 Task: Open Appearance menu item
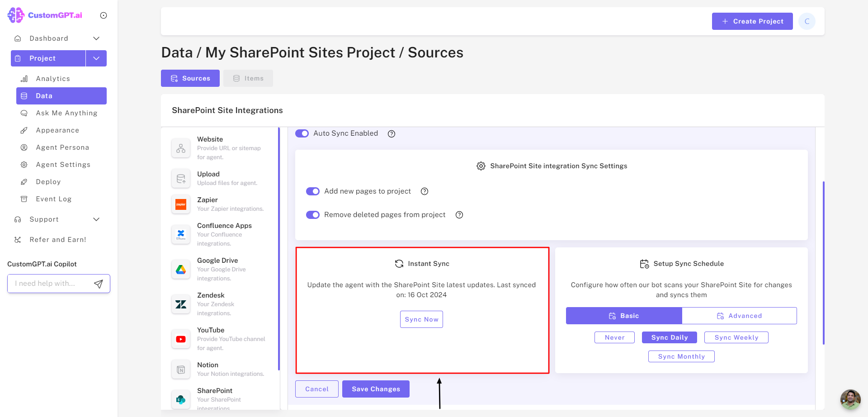(61, 130)
